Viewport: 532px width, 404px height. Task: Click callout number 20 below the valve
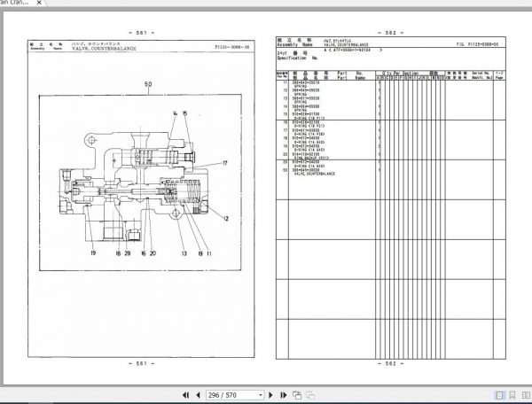pos(153,253)
